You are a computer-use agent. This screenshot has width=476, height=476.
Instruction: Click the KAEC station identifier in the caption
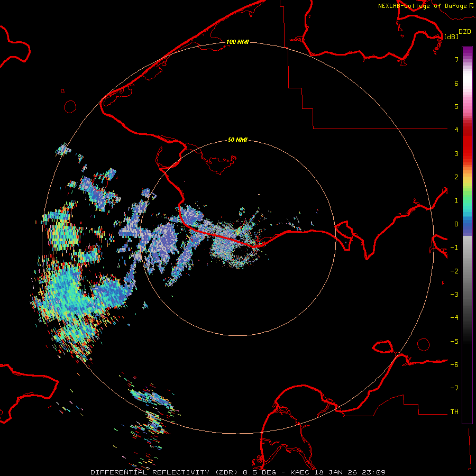coord(299,472)
